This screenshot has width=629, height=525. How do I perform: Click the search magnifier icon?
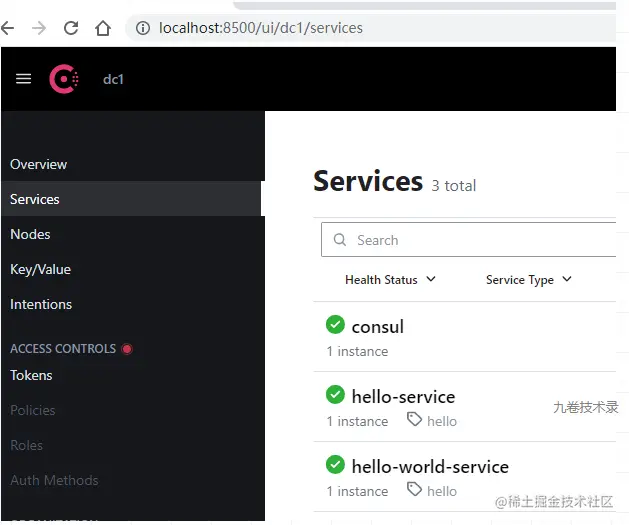coord(339,240)
